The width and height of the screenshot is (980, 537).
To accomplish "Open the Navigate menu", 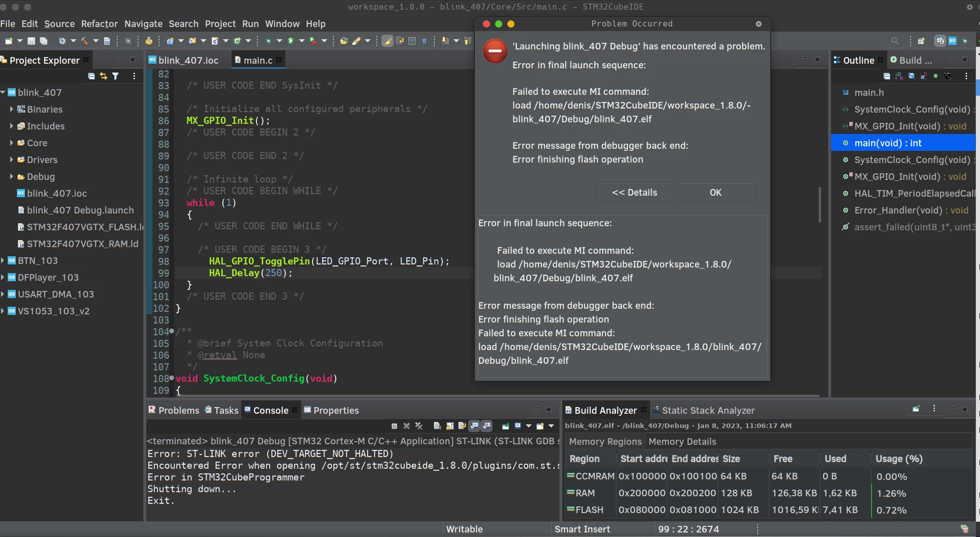I will coord(143,24).
